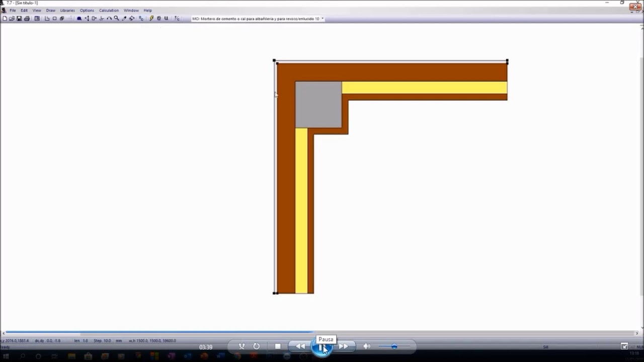Click the Print icon
Image resolution: width=644 pixels, height=362 pixels.
pos(27,19)
